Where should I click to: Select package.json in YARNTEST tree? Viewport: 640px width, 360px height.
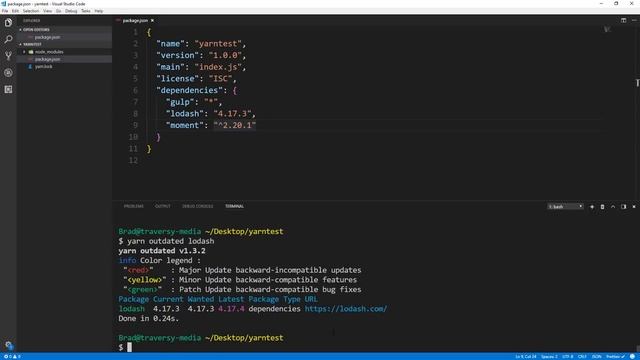pos(47,59)
